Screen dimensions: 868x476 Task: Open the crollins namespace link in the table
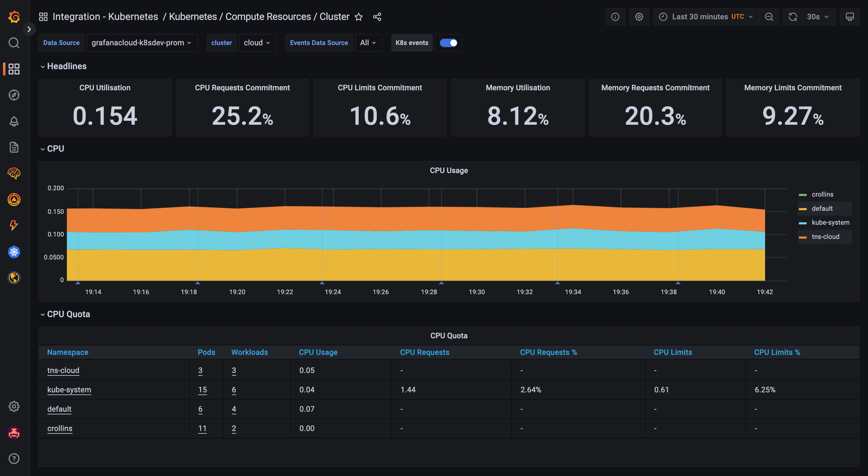coord(60,429)
